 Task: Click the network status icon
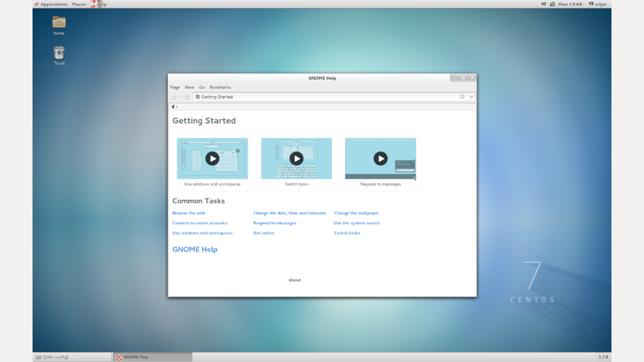click(552, 4)
